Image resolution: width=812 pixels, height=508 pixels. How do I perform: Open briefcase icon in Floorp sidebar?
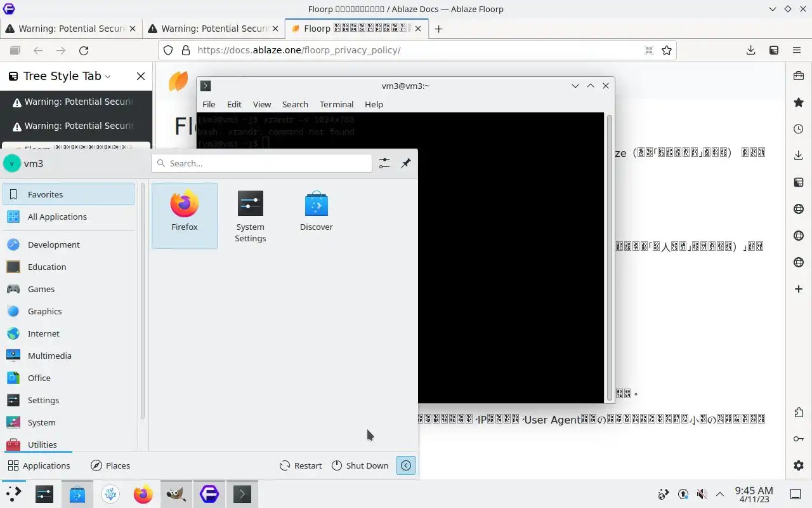click(799, 76)
